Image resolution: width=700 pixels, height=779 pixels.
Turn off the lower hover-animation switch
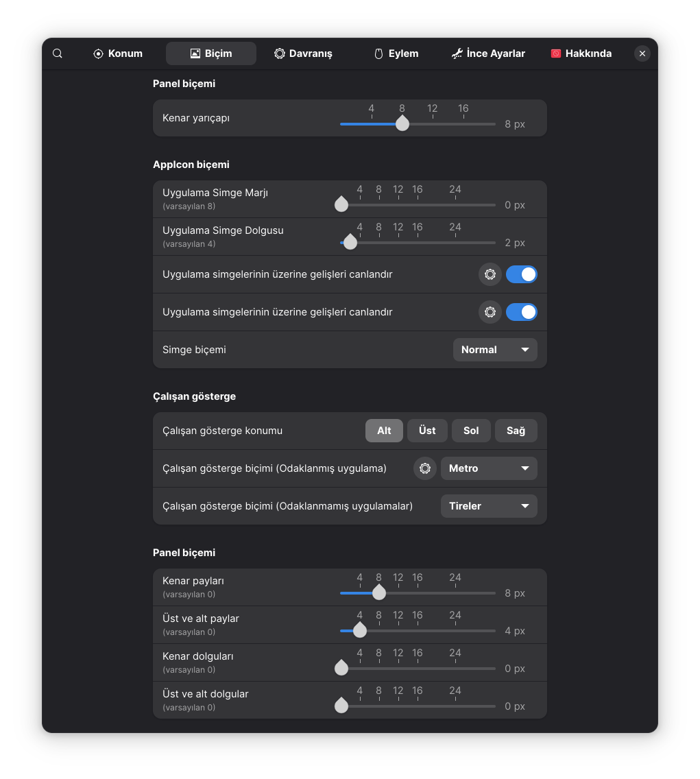521,312
